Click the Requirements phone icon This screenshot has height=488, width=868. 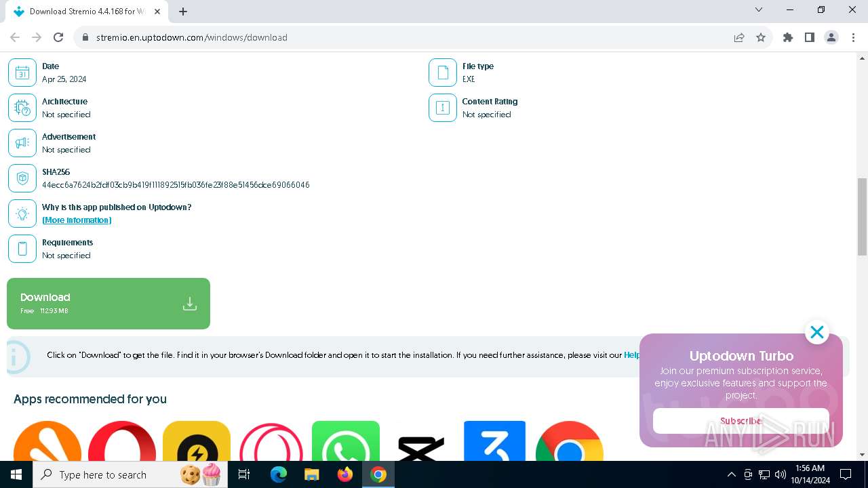(x=22, y=249)
